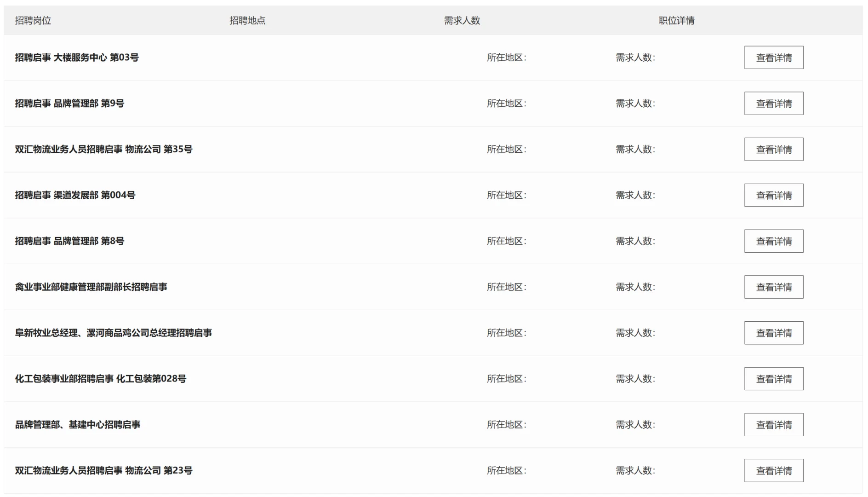The width and height of the screenshot is (868, 497).
Task: Click 查看详情 for 品牌管理部 第8号
Action: [774, 241]
